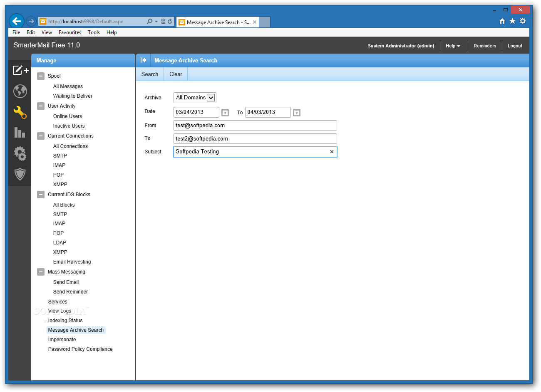Click the address bar search magnifier icon

(149, 21)
